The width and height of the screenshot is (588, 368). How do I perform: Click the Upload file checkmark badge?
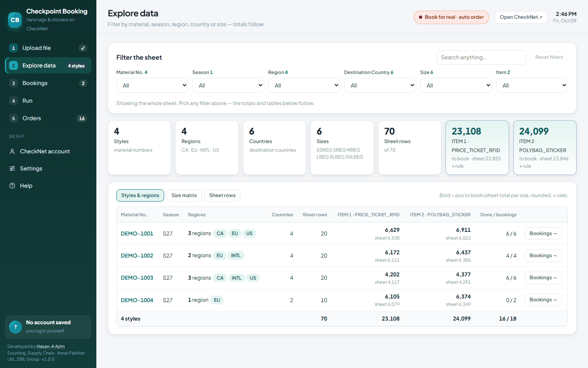point(83,48)
